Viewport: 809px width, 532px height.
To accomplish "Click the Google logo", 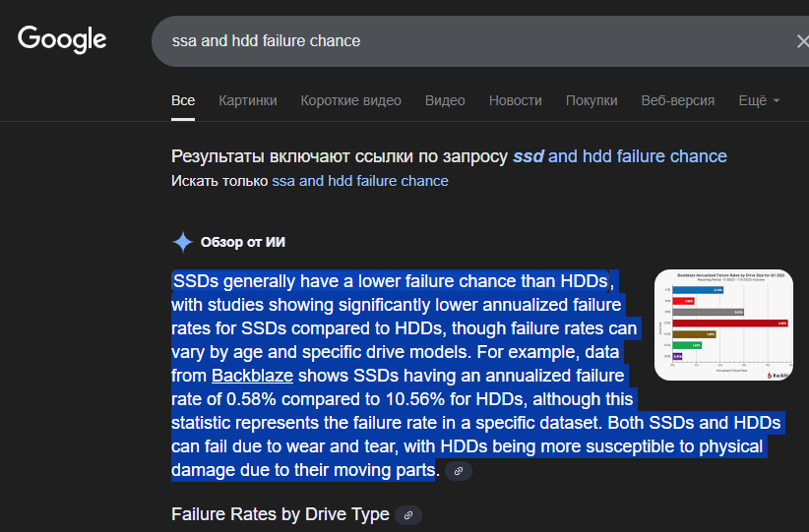I will [x=62, y=39].
